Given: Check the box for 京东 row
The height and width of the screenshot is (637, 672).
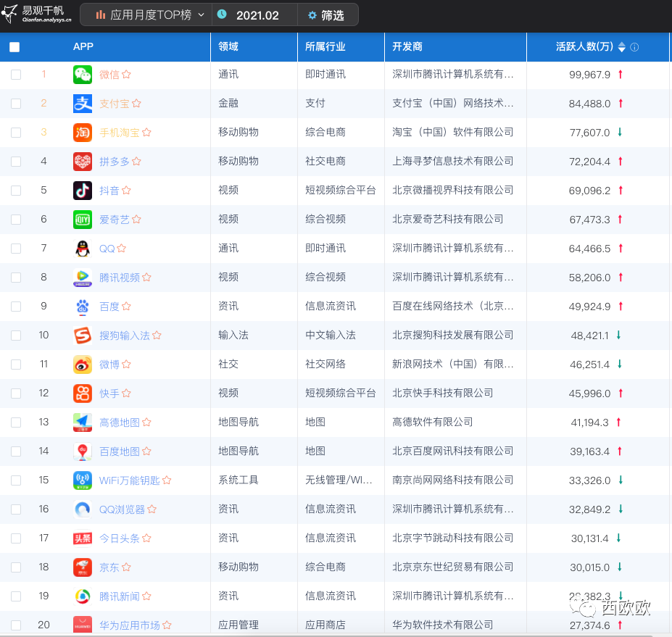Looking at the screenshot, I should (x=16, y=567).
